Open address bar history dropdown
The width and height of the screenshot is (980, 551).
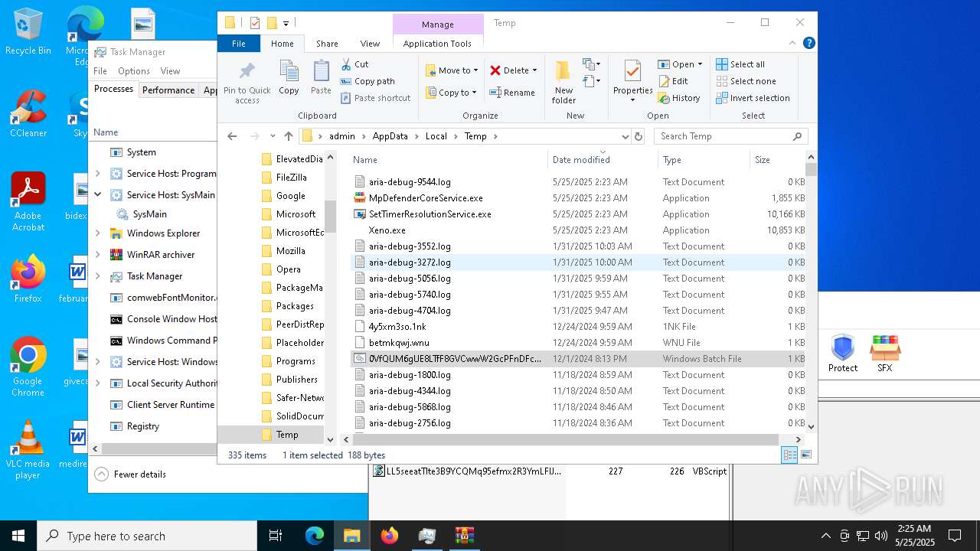pos(625,136)
